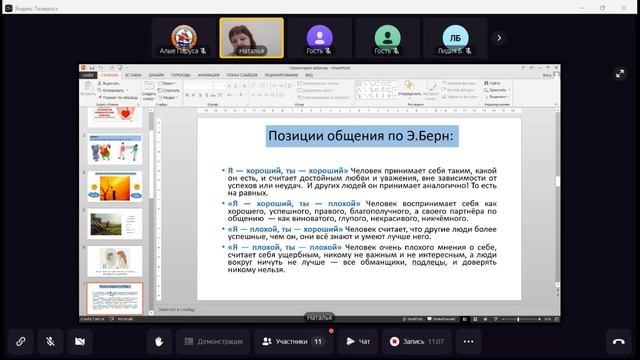
Task: Open slide thumbnail with two women
Action: click(115, 261)
